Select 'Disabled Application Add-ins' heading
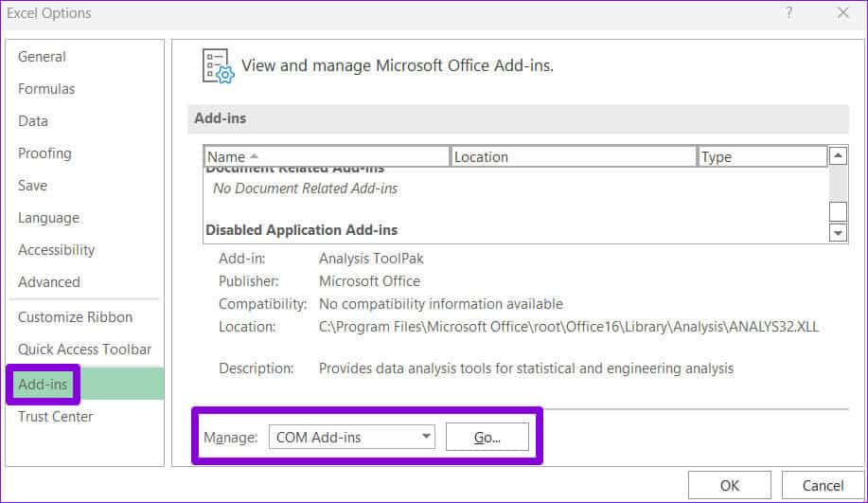This screenshot has height=503, width=868. (302, 230)
